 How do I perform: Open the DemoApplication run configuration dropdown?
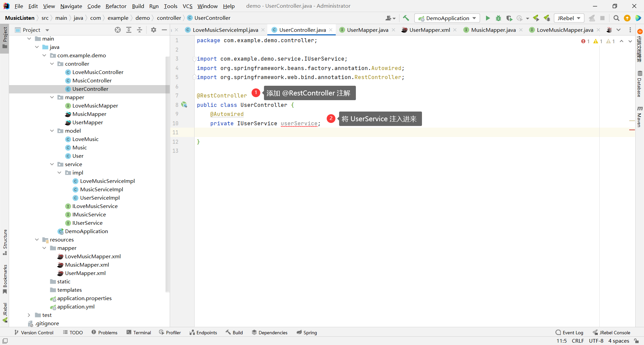[x=447, y=18]
